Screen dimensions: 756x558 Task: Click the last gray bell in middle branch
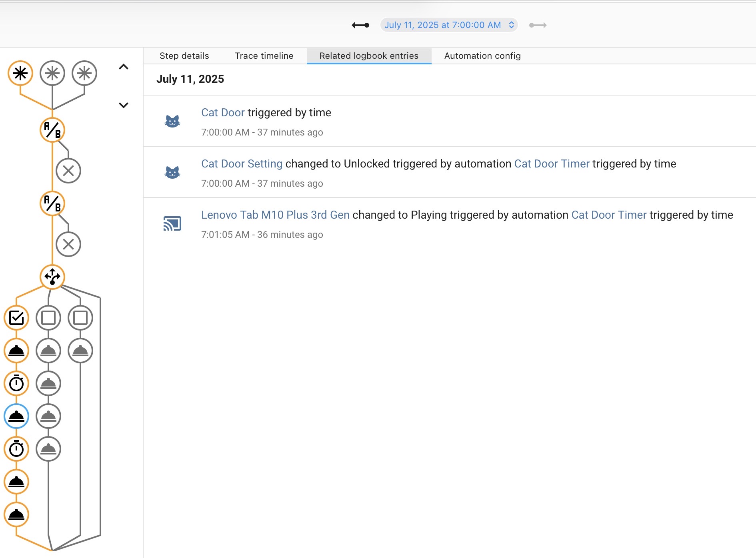point(48,449)
